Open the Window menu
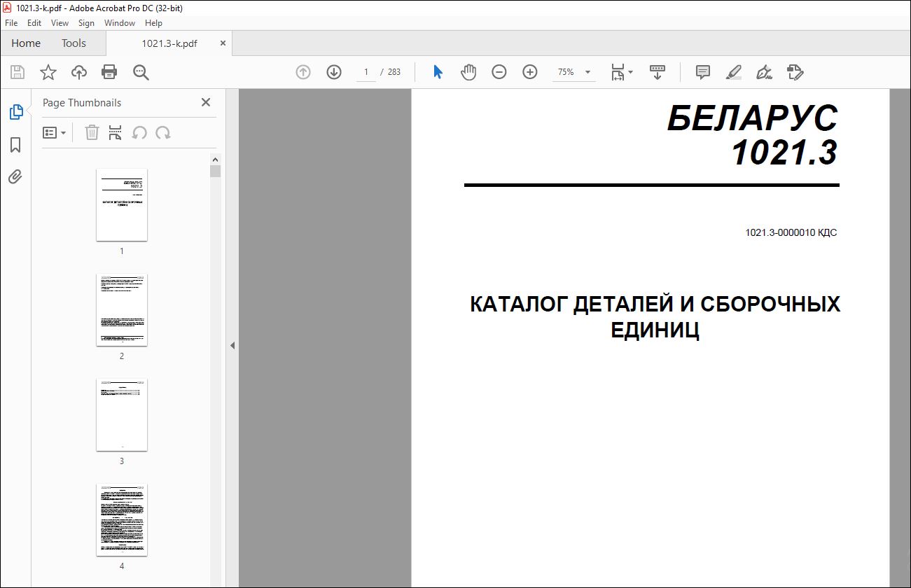The height and width of the screenshot is (588, 911). [x=120, y=23]
